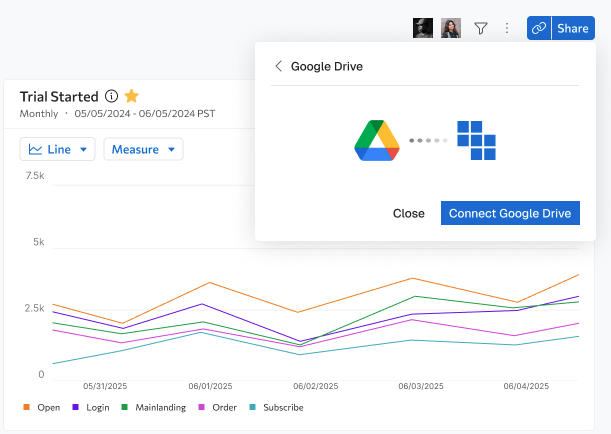Go back using Google Drive chevron
The image size is (611, 434).
[x=278, y=66]
